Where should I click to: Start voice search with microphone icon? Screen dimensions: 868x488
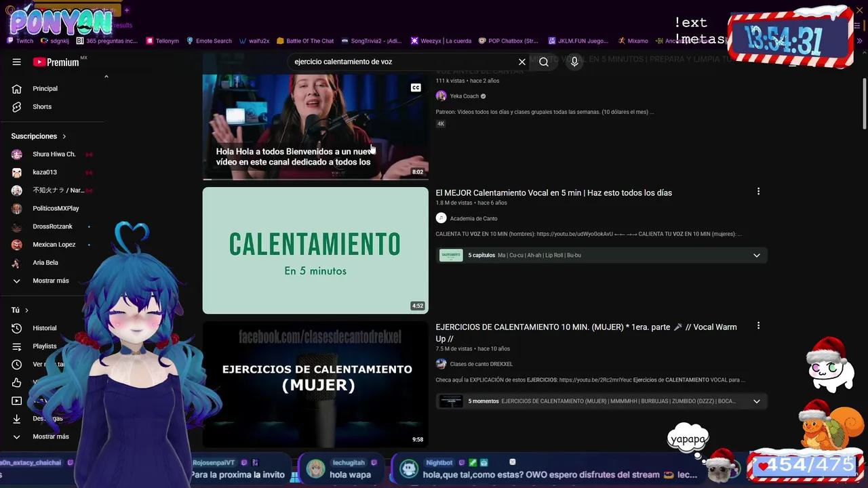click(574, 62)
